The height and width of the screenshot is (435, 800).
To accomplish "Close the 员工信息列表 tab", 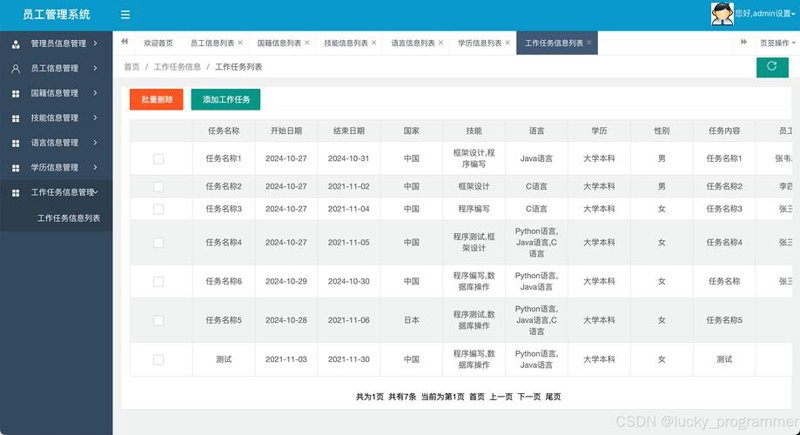I will click(240, 43).
